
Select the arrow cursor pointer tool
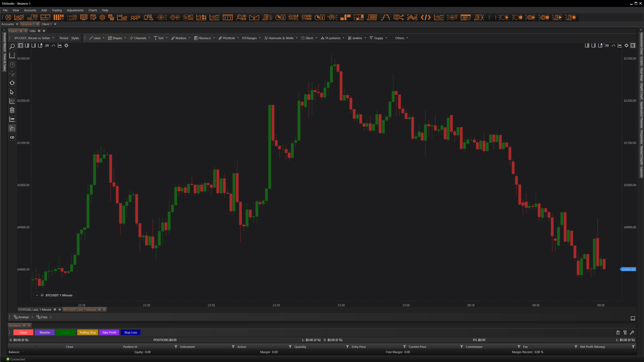pyautogui.click(x=12, y=92)
